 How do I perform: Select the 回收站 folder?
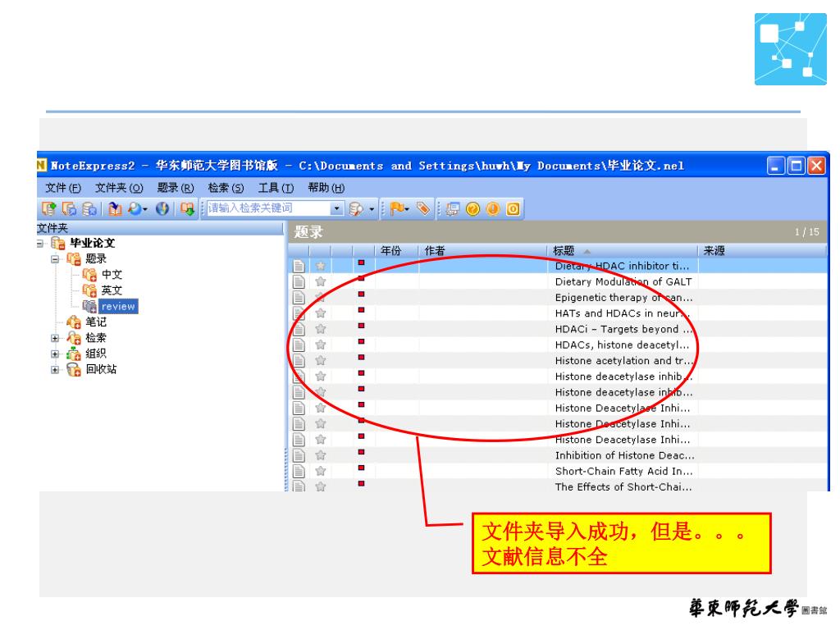click(x=101, y=369)
